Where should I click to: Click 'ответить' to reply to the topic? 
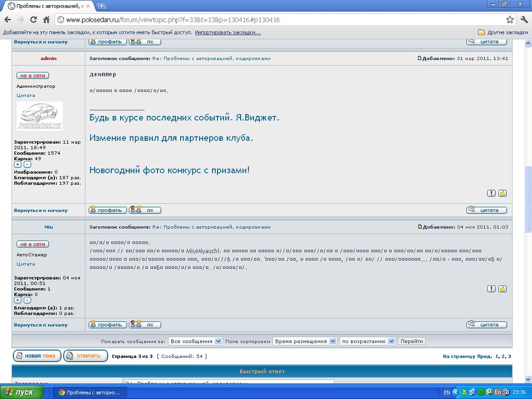tap(86, 356)
